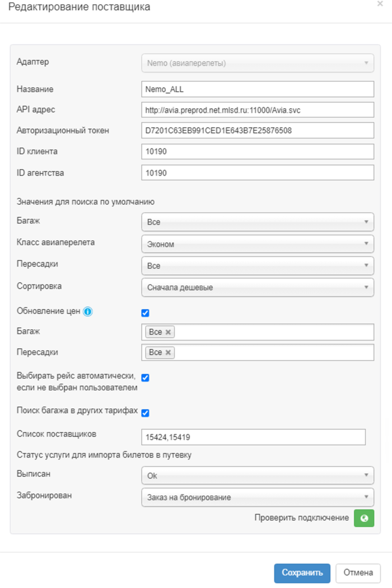Focus the API адрес text field
Image resolution: width=392 pixels, height=588 pixels.
258,110
